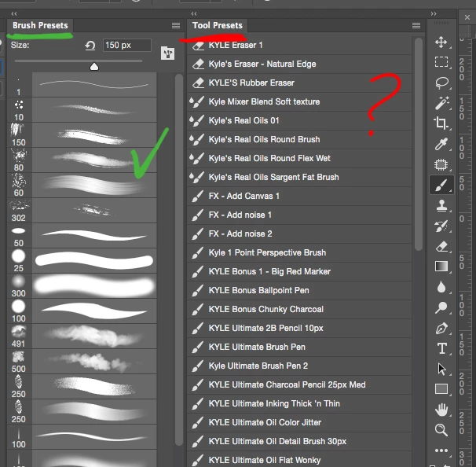The image size is (476, 467).
Task: Select FX - Add noise 1 preset
Action: pos(299,215)
